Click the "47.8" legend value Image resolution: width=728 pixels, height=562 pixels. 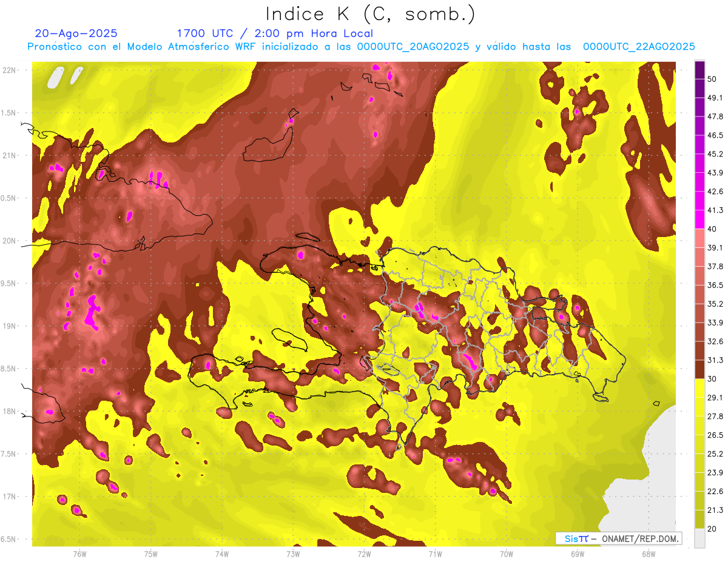coord(715,116)
